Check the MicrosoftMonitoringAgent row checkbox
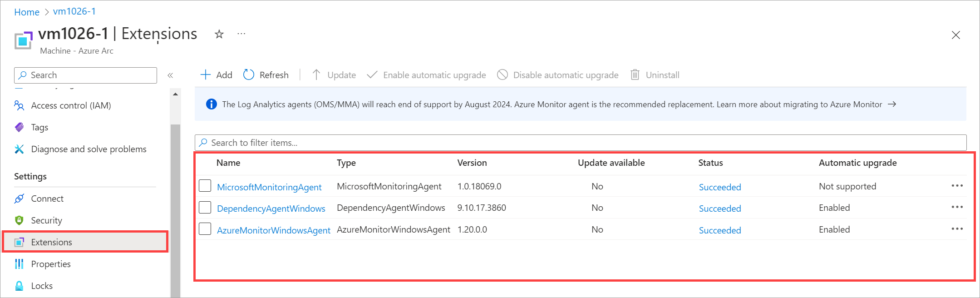The image size is (980, 298). pyautogui.click(x=205, y=186)
